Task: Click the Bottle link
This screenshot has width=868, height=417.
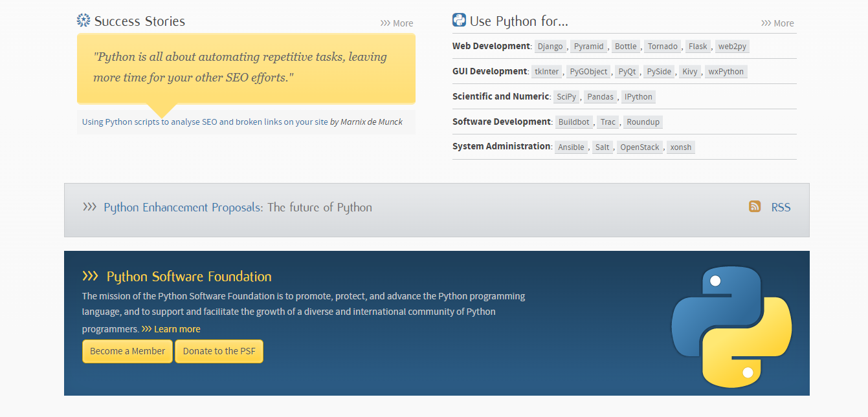Action: [x=626, y=47]
